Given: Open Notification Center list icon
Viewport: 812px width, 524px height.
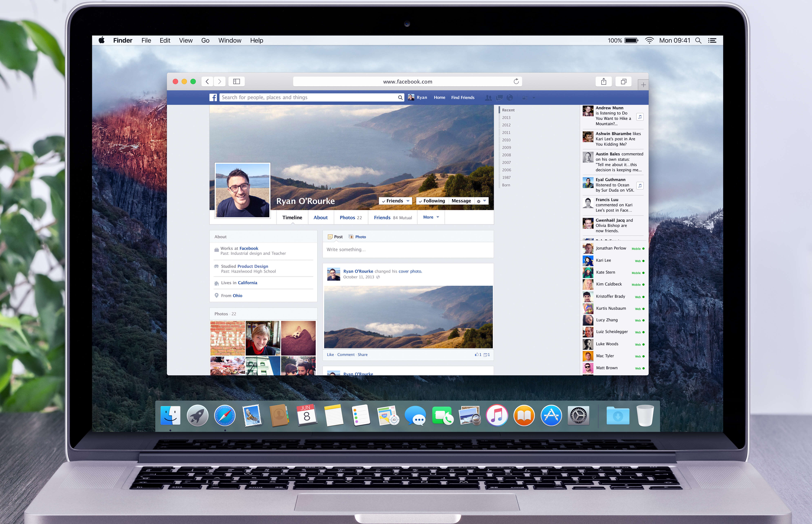Looking at the screenshot, I should pyautogui.click(x=712, y=41).
